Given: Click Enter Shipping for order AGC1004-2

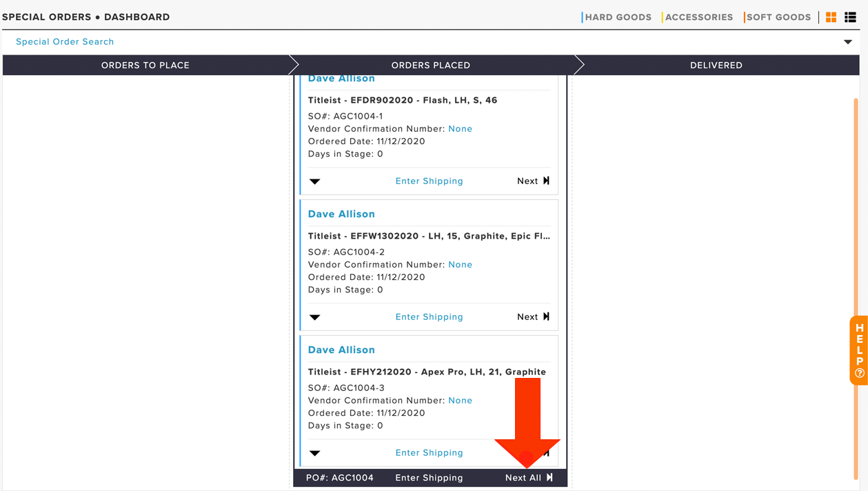Looking at the screenshot, I should [429, 317].
